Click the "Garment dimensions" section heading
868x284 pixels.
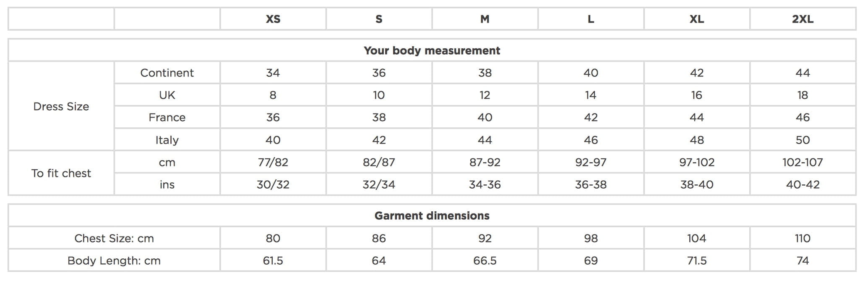coord(432,216)
